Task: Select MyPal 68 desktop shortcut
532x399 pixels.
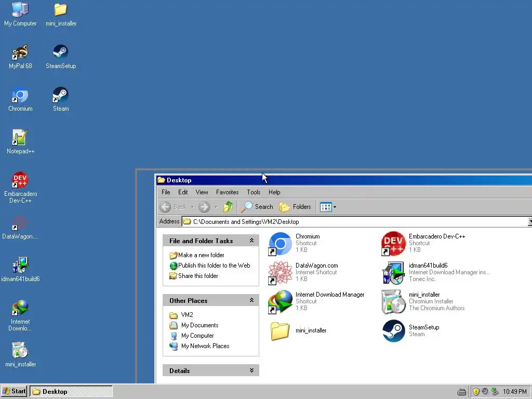Action: coord(20,57)
